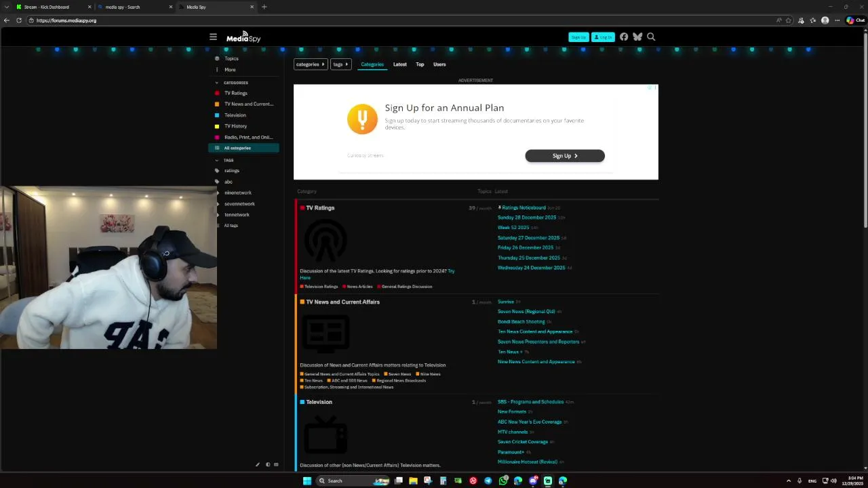
Task: Open Windows Start menu
Action: click(x=307, y=481)
